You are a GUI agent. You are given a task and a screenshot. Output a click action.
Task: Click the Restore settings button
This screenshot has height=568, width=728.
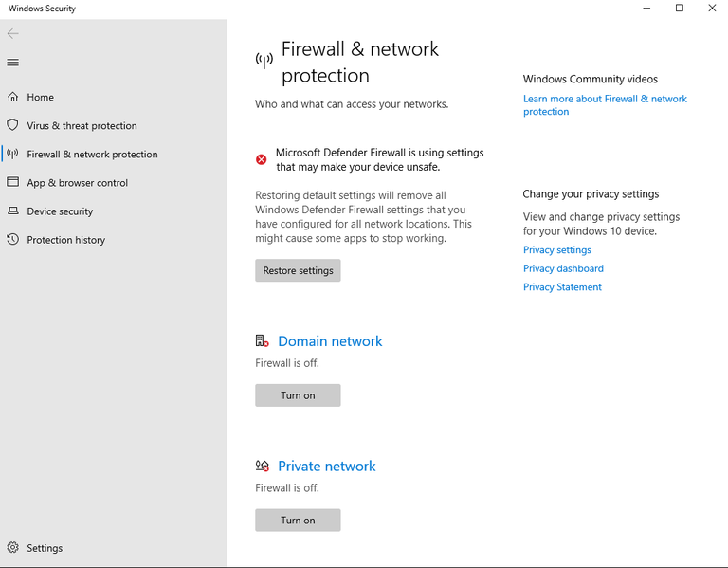pos(298,271)
